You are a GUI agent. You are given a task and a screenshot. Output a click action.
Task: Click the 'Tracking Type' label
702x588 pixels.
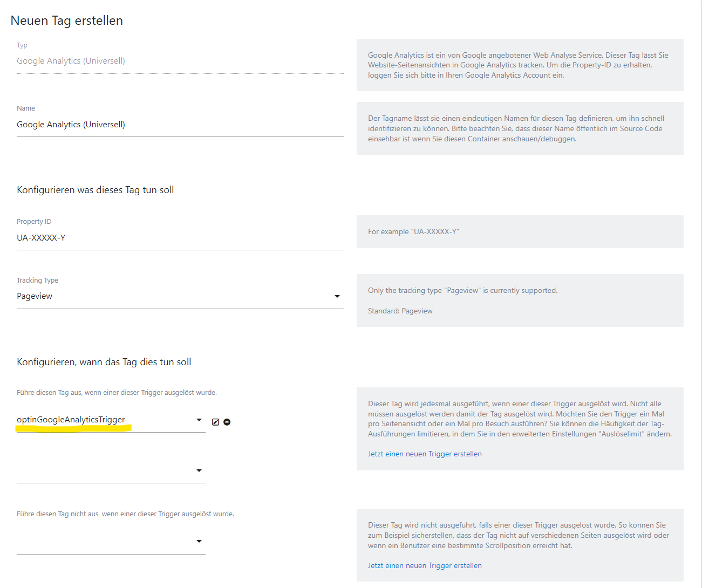(x=37, y=281)
